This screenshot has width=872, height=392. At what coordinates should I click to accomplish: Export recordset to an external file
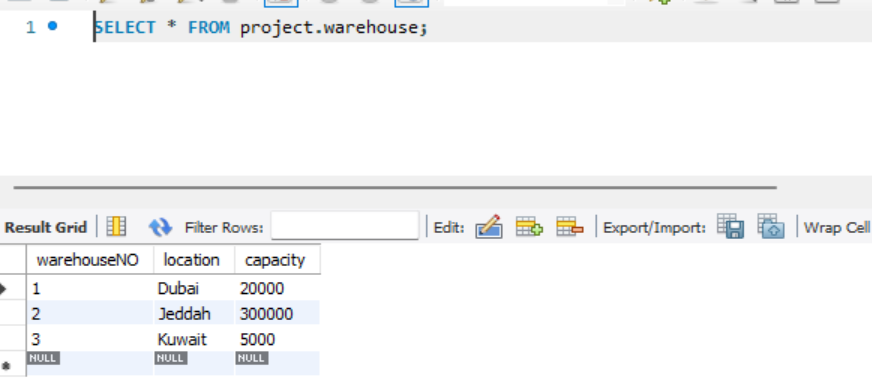[731, 226]
